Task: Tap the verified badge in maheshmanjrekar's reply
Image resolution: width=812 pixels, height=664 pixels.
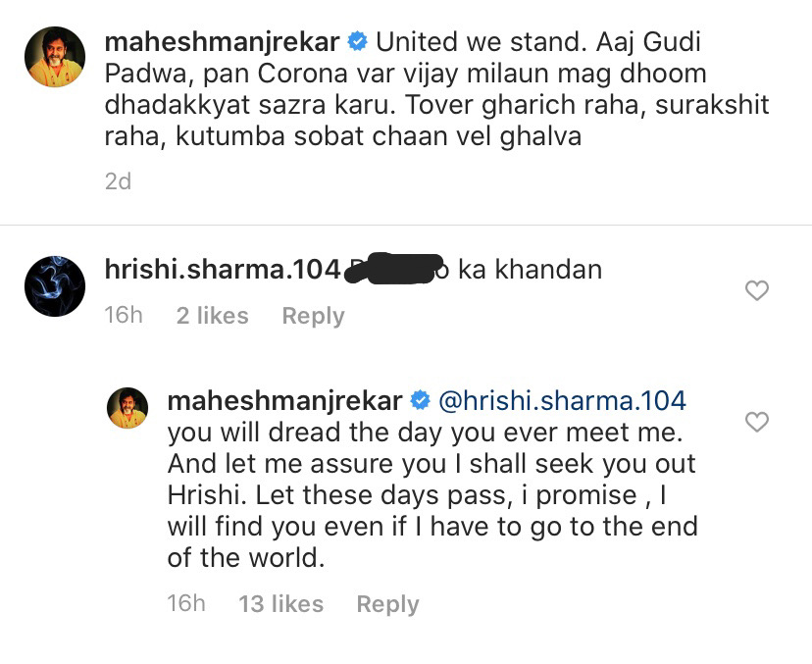Action: (x=419, y=401)
